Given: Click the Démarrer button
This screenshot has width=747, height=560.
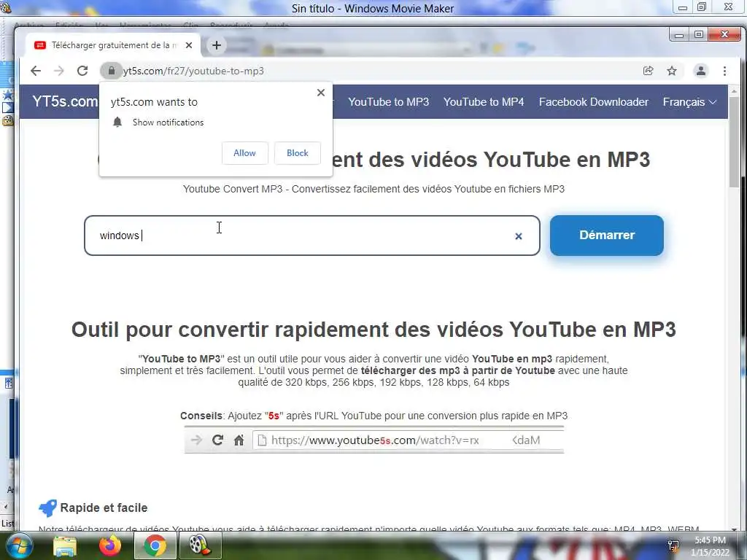Looking at the screenshot, I should pyautogui.click(x=606, y=236).
